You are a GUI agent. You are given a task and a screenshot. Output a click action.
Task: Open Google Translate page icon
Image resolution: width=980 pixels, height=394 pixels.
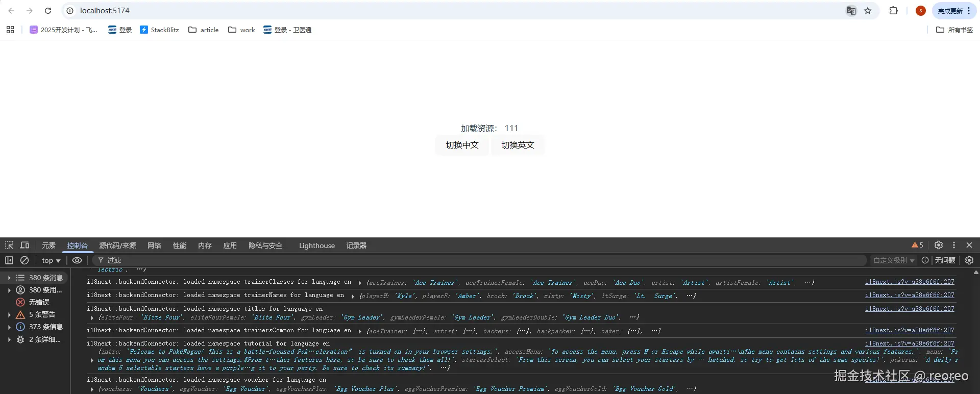tap(851, 11)
